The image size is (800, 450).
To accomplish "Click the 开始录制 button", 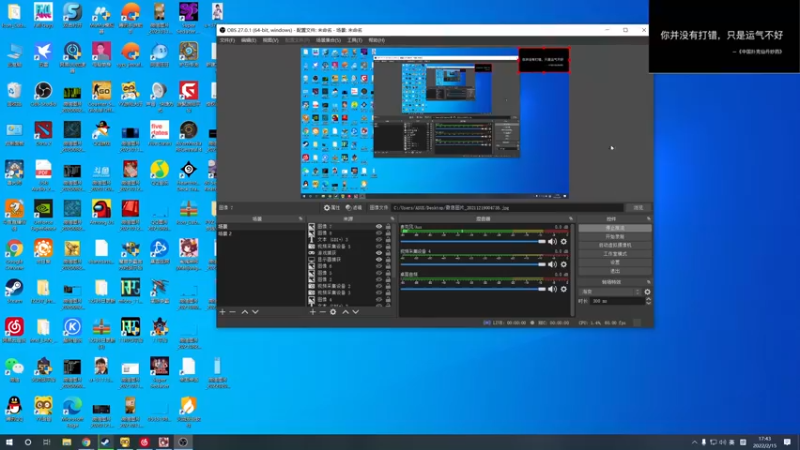I will click(615, 237).
